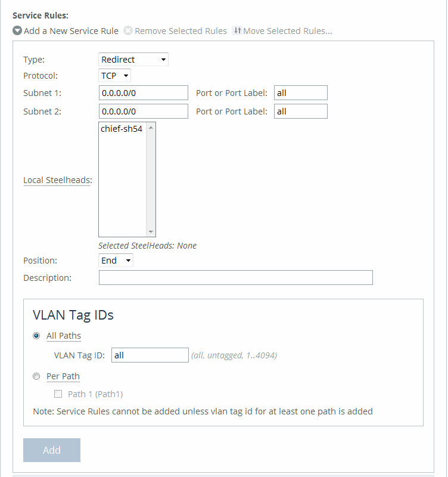This screenshot has height=477, width=448.
Task: Focus the Subnet 2 Port or Port Label field
Action: pos(300,111)
